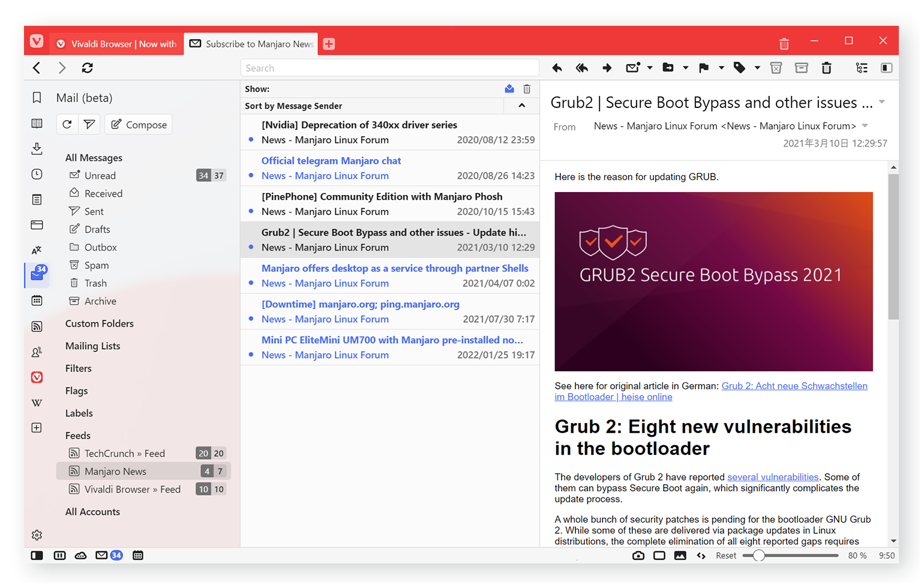924x588 pixels.
Task: Toggle show read messages filter icon
Action: point(509,89)
